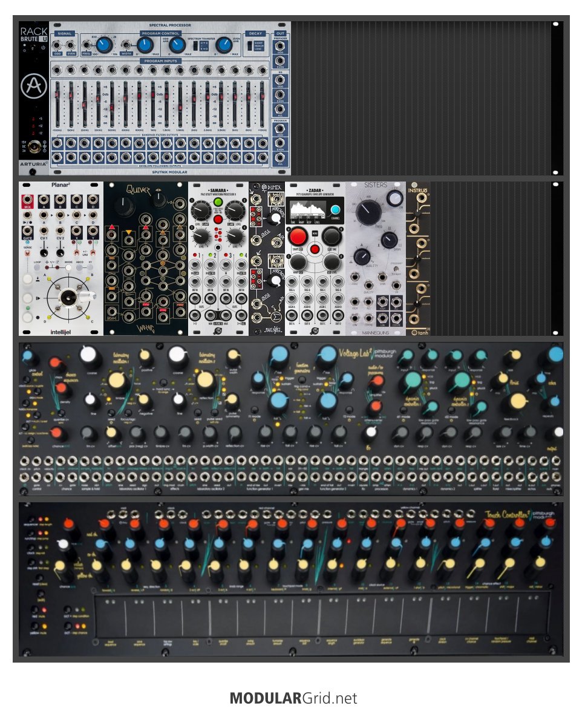The image size is (588, 711).
Task: Click the Planar MIX red jack
Action: coord(27,200)
